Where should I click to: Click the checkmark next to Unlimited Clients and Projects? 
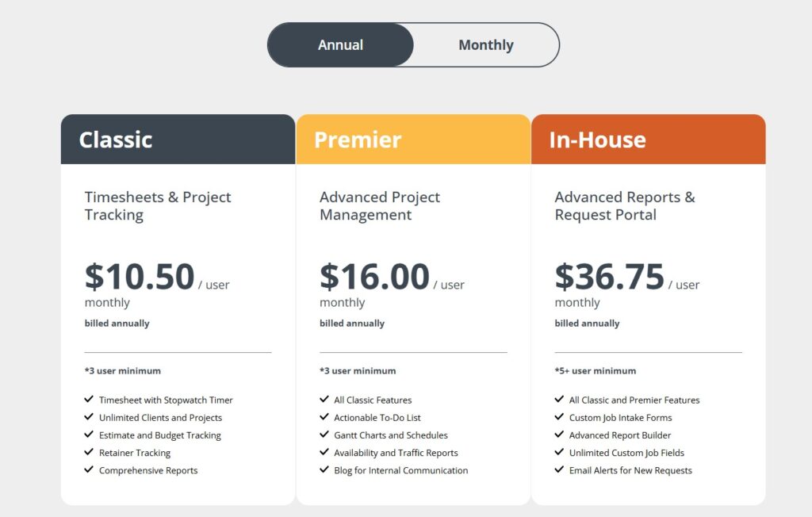click(x=89, y=417)
